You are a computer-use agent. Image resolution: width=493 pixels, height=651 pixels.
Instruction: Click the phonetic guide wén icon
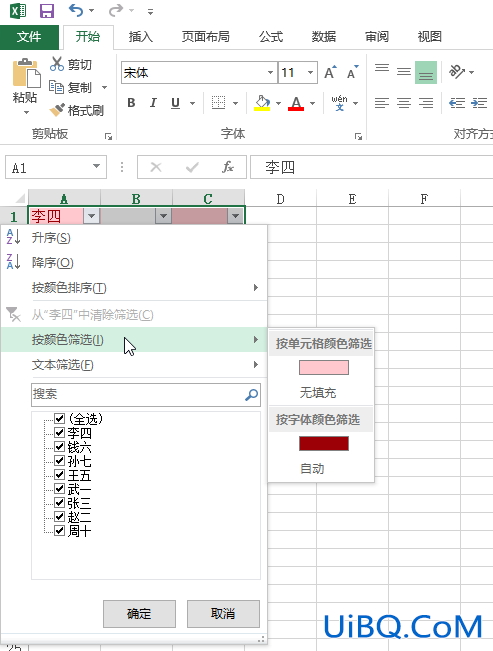tap(339, 103)
